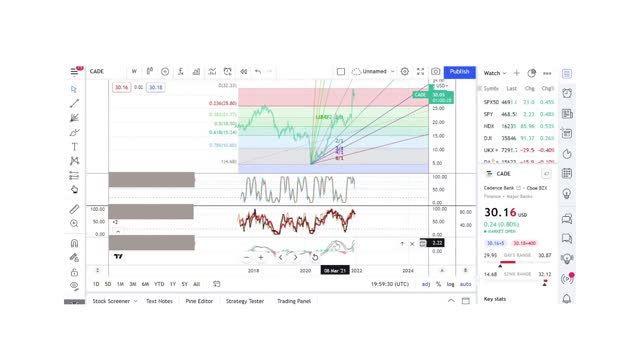Zoom in chart with plus button
This screenshot has width=640, height=360.
[261, 258]
